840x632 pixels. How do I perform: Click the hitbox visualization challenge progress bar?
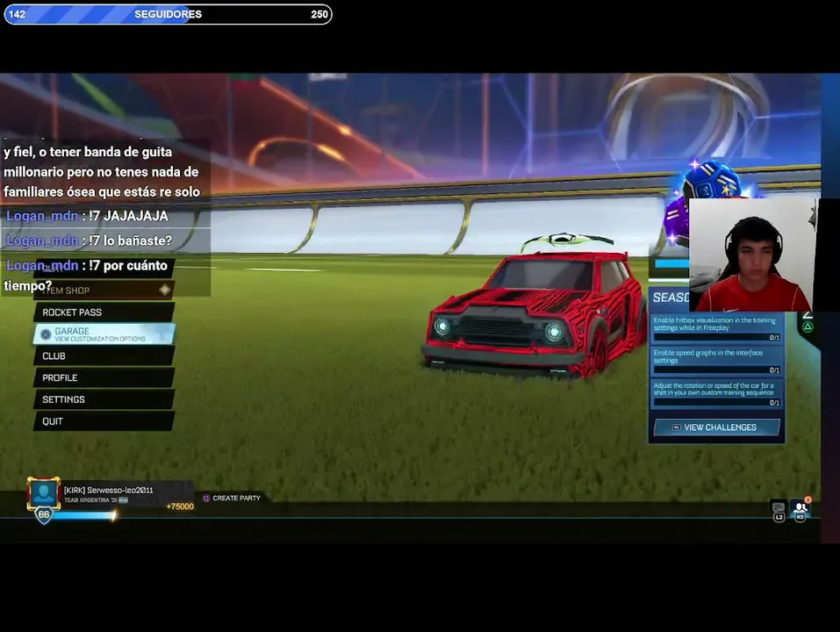[716, 337]
